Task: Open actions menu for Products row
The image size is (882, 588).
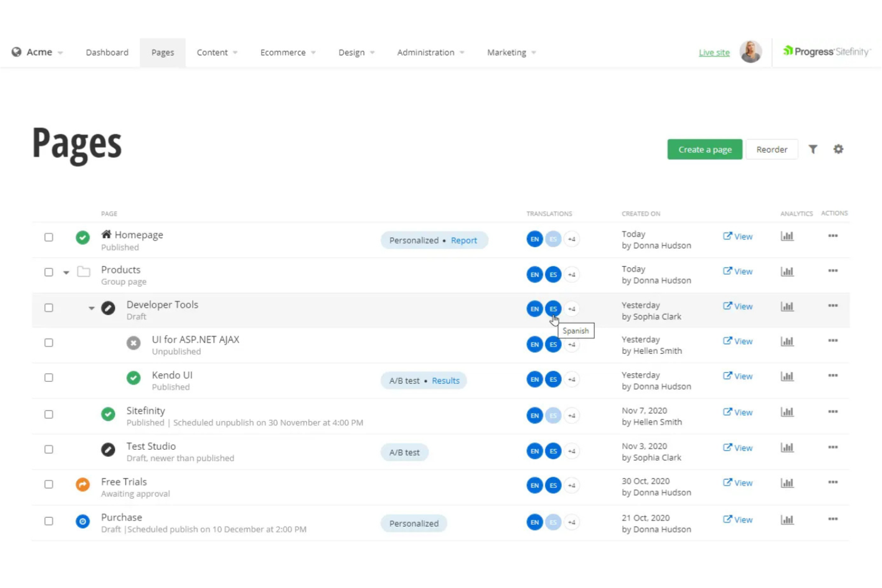Action: pos(833,271)
